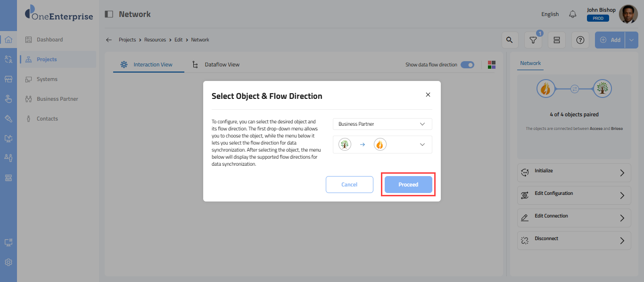Click the home icon in left rail
Viewport: 644px width, 282px height.
pyautogui.click(x=8, y=40)
